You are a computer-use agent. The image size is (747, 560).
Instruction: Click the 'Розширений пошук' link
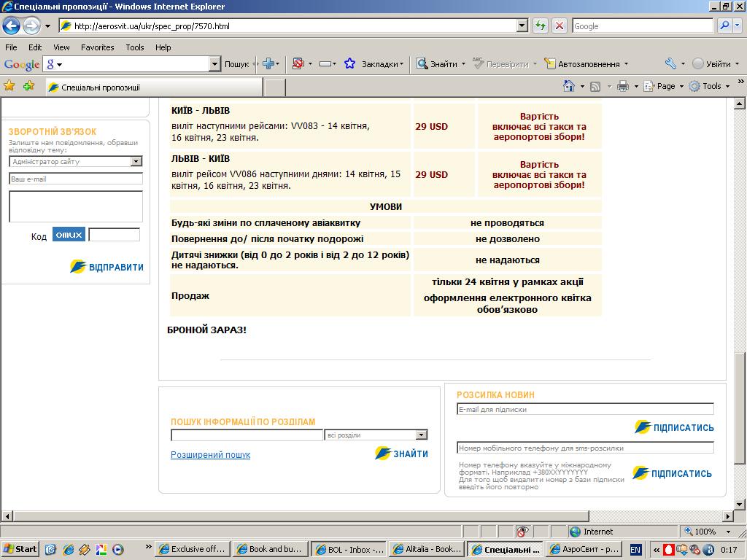210,455
